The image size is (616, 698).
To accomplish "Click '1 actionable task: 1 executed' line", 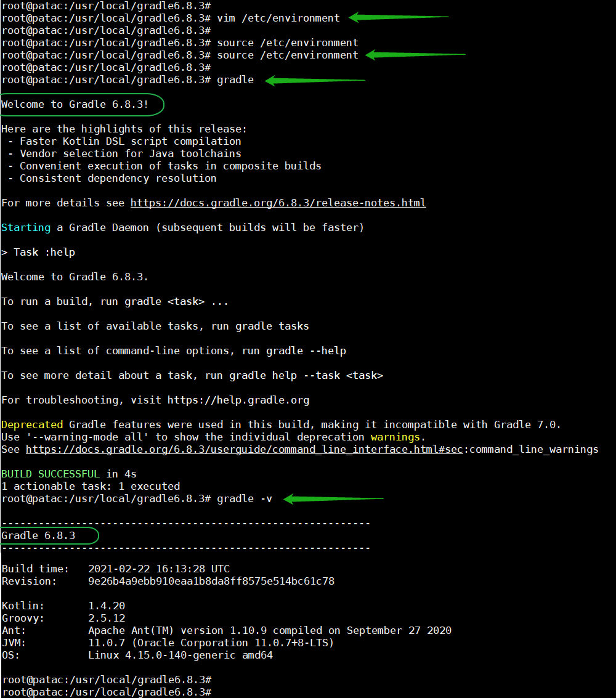I will point(91,487).
